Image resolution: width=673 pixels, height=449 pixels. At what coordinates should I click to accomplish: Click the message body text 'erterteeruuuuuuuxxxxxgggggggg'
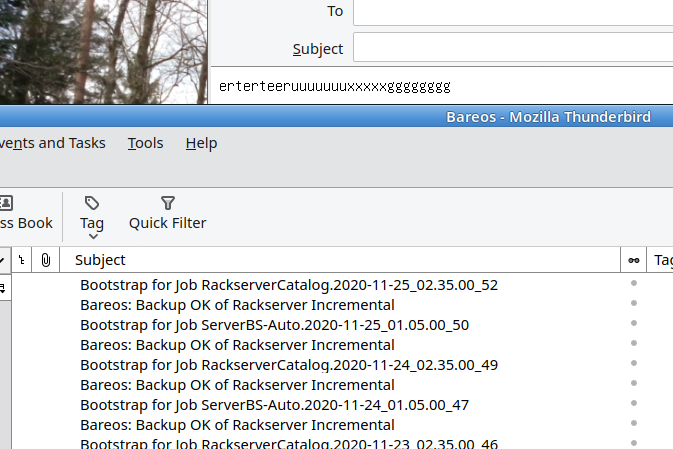coord(334,86)
